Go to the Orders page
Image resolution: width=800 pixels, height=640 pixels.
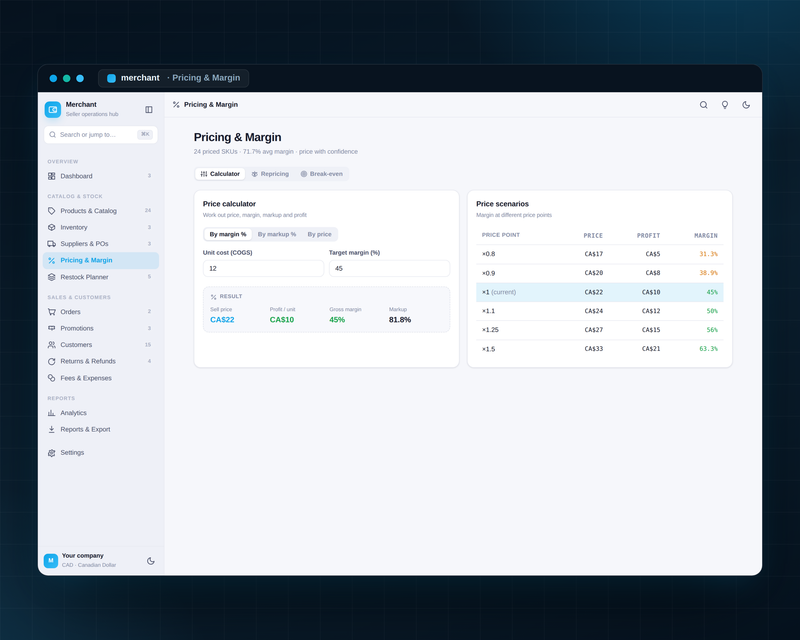(101, 312)
